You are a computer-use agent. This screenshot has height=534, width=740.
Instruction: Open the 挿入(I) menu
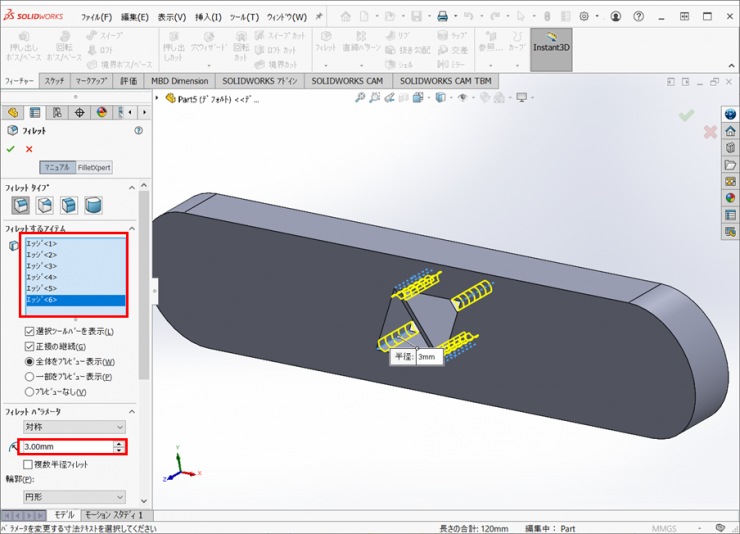coord(208,17)
